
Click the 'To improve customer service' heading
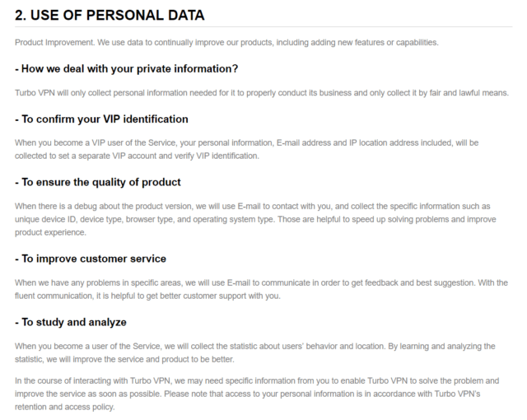[x=91, y=259]
